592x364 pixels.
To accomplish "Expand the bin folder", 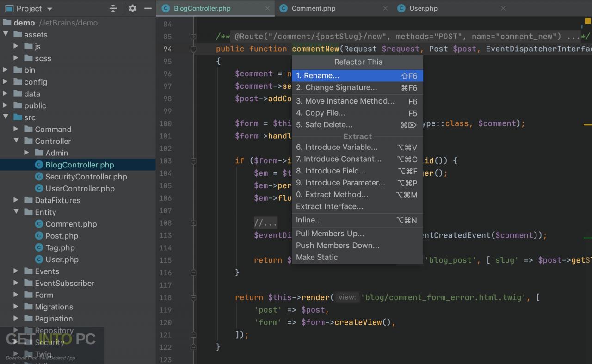I will coord(6,70).
